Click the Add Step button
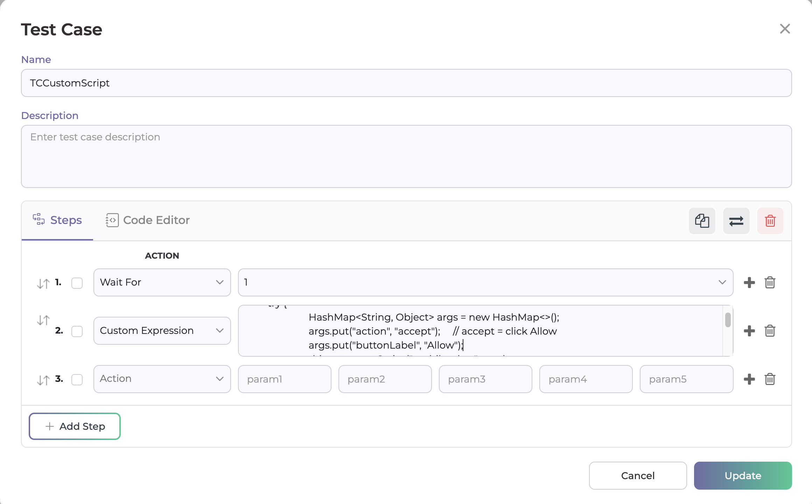The image size is (812, 504). [x=75, y=426]
